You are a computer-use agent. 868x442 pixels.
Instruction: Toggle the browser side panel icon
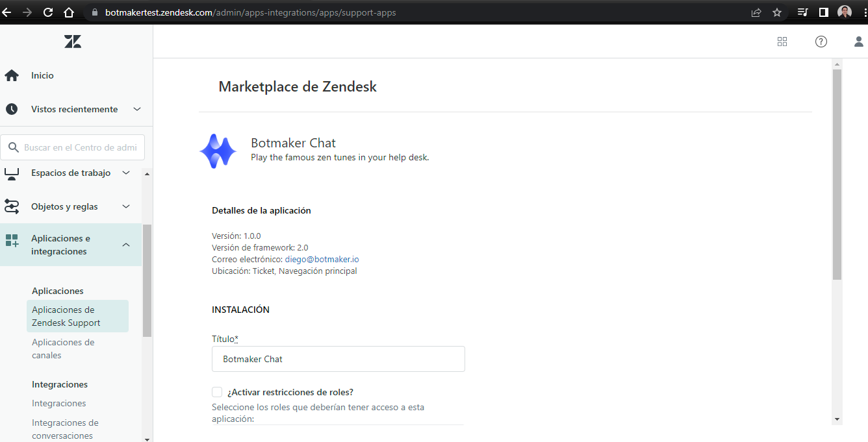coord(823,12)
